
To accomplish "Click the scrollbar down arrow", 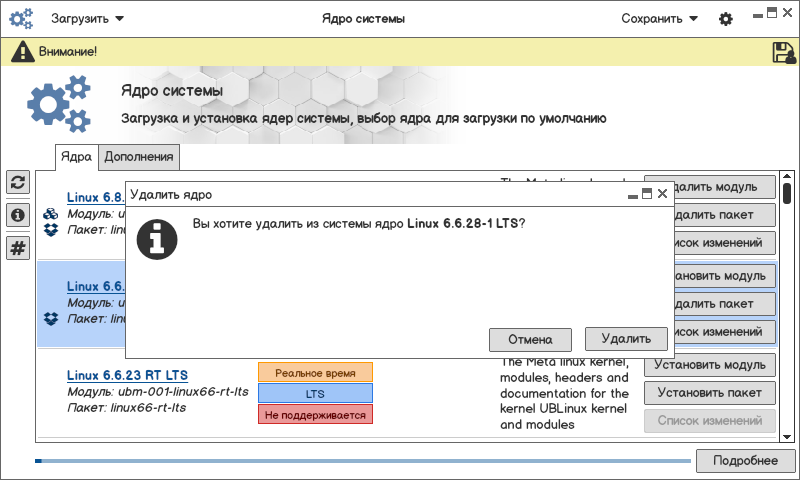I will (x=787, y=437).
